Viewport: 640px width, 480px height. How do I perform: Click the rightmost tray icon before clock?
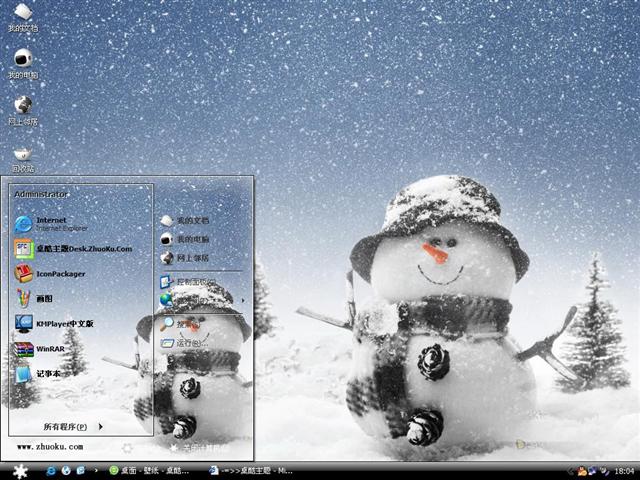coord(604,471)
